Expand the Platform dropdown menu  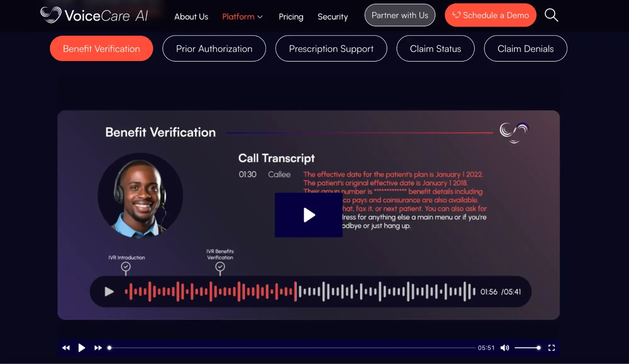tap(242, 17)
